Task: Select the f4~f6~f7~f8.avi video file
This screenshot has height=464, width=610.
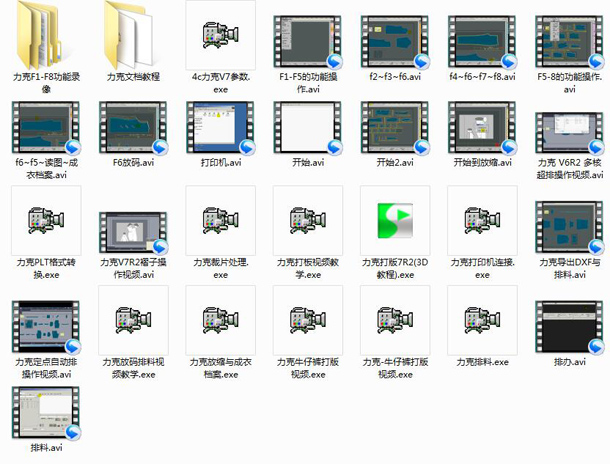Action: click(482, 42)
